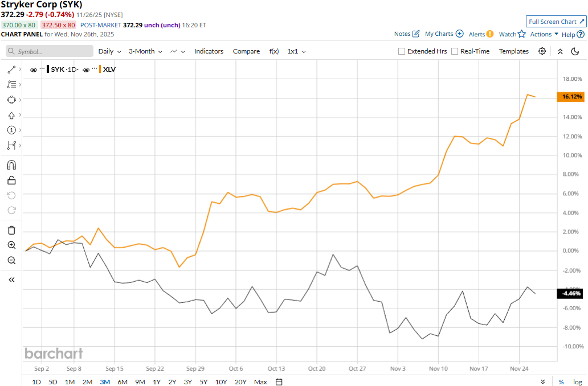Open the Alerts warning icon
The image size is (588, 386).
[x=490, y=34]
